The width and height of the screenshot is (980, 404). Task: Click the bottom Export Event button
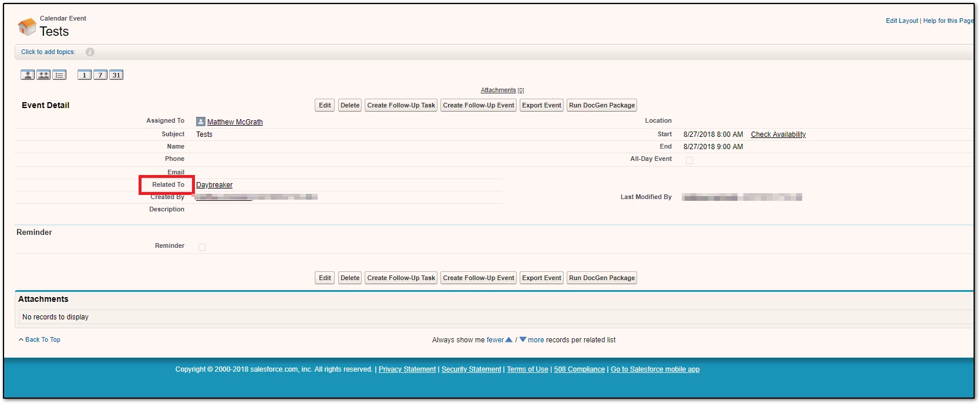(542, 278)
